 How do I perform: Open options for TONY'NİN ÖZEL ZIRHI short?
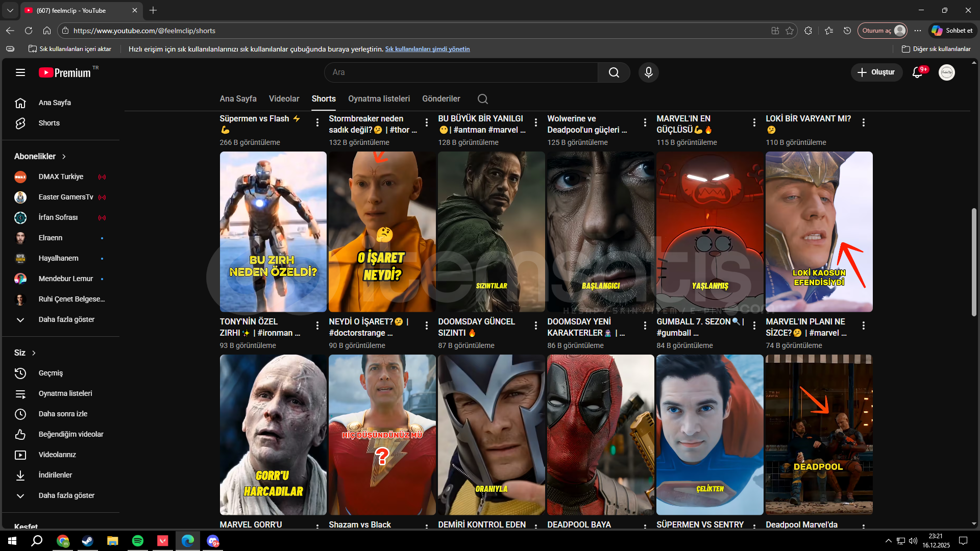click(x=317, y=325)
